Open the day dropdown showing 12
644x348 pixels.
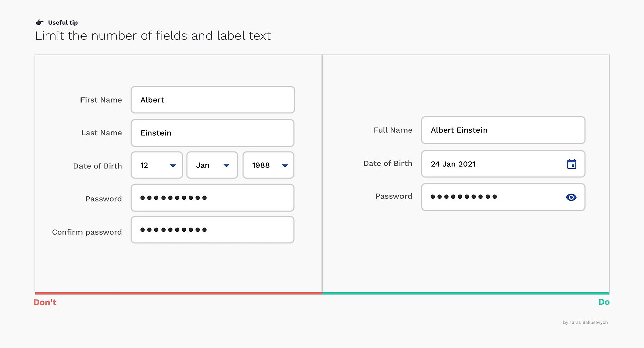click(156, 165)
